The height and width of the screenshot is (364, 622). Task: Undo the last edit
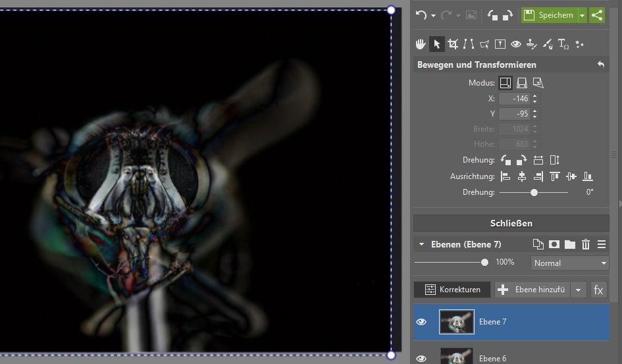(421, 15)
